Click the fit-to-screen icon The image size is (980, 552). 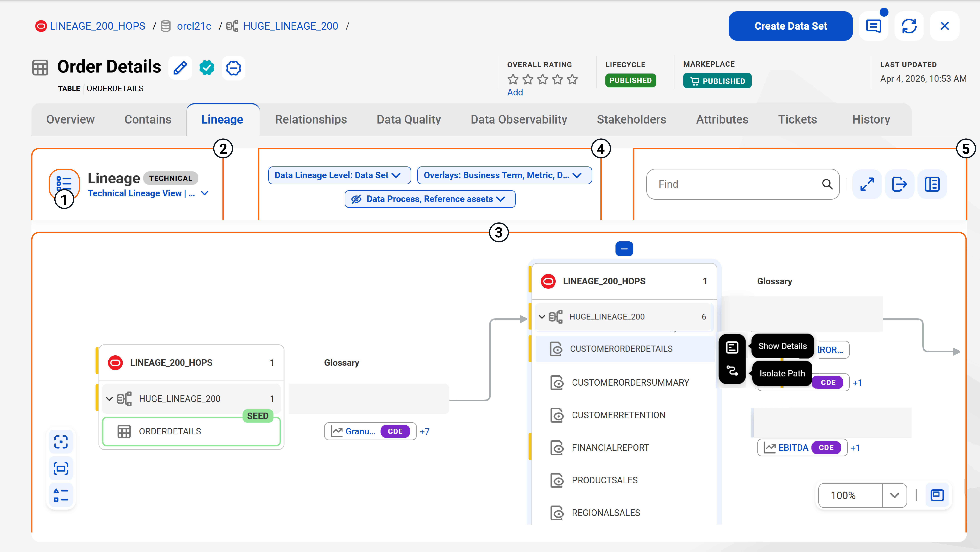[61, 468]
